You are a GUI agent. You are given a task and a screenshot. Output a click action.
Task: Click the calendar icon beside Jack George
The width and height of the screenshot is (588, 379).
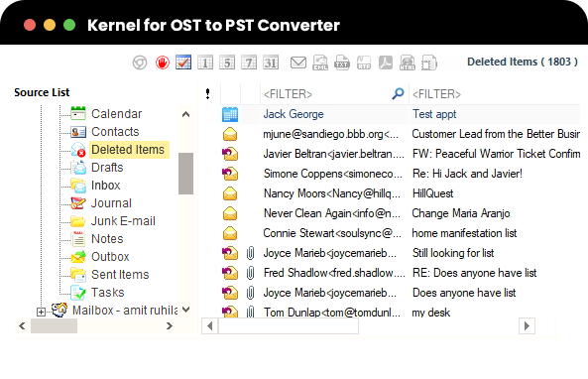230,114
